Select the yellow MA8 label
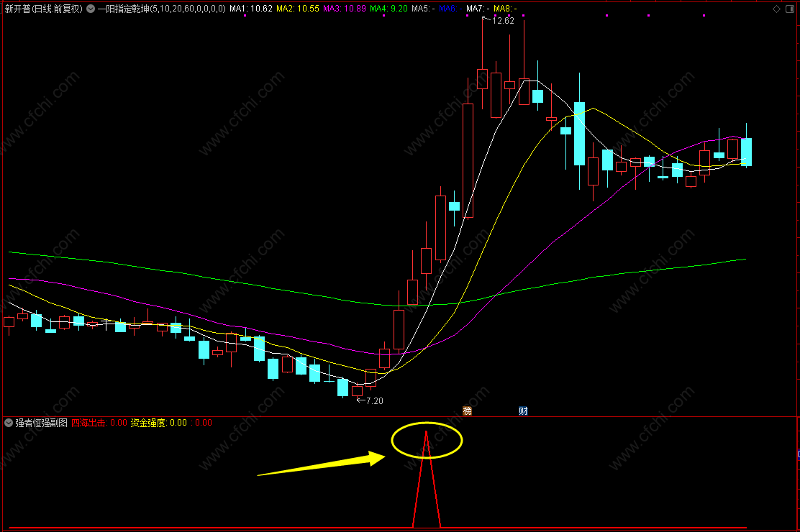 [505, 9]
